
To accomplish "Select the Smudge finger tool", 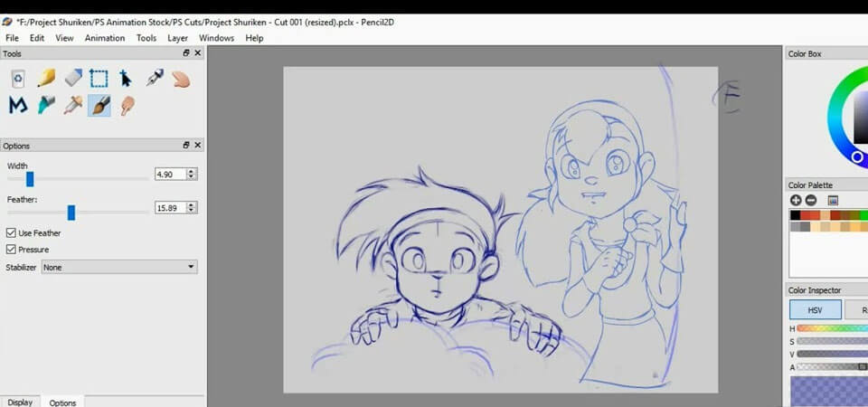I will [127, 105].
